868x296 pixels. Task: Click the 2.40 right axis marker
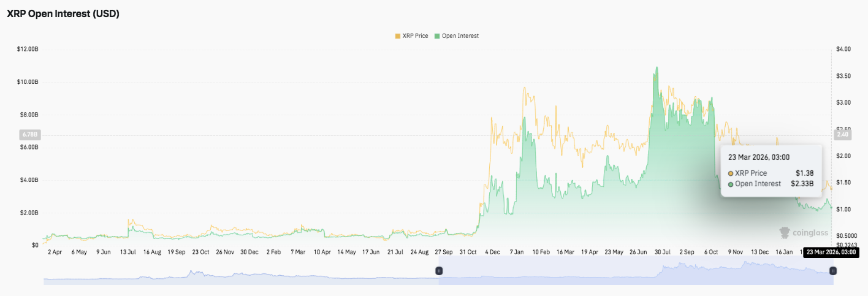[x=840, y=134]
